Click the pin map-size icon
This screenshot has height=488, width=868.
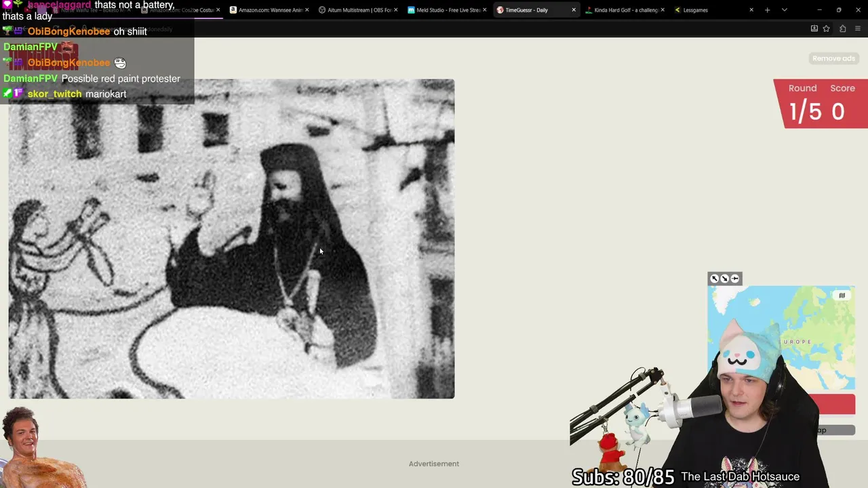click(735, 279)
